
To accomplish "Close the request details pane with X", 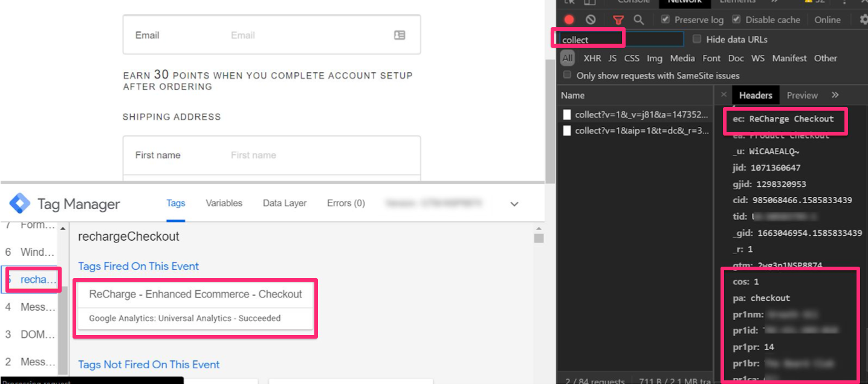I will click(x=724, y=95).
